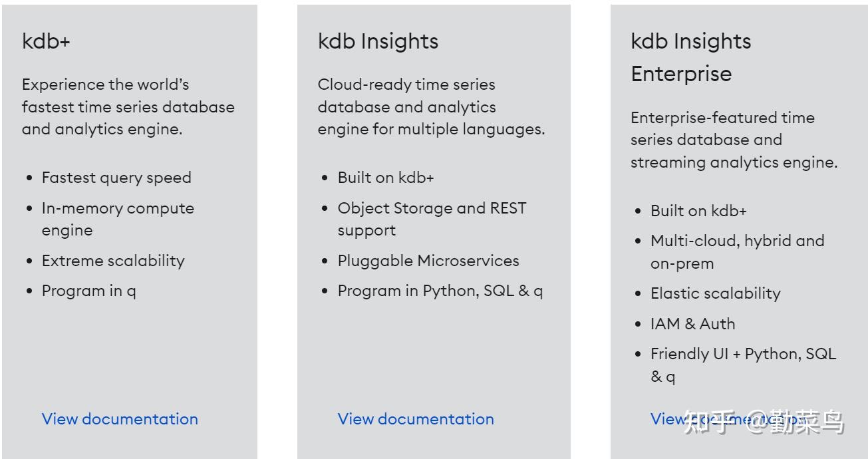Image resolution: width=868 pixels, height=459 pixels.
Task: Click the 'Experience the world's fastest' description
Action: point(128,106)
